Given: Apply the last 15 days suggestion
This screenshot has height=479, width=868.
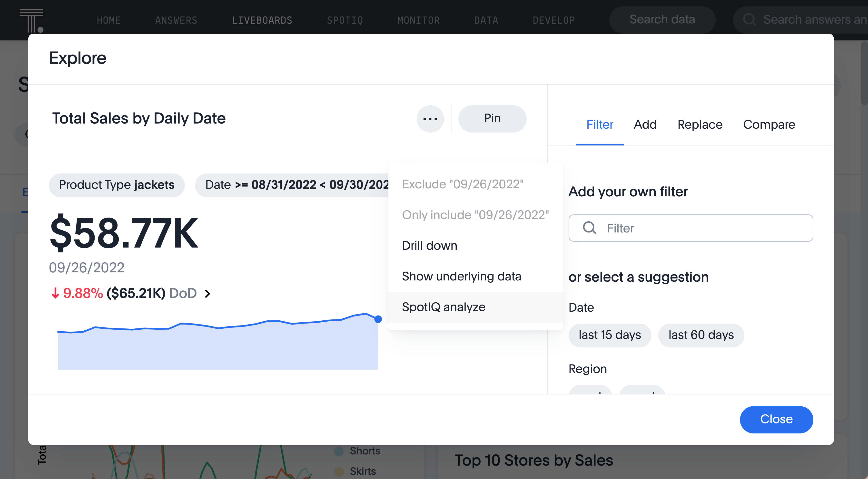Looking at the screenshot, I should click(x=610, y=335).
